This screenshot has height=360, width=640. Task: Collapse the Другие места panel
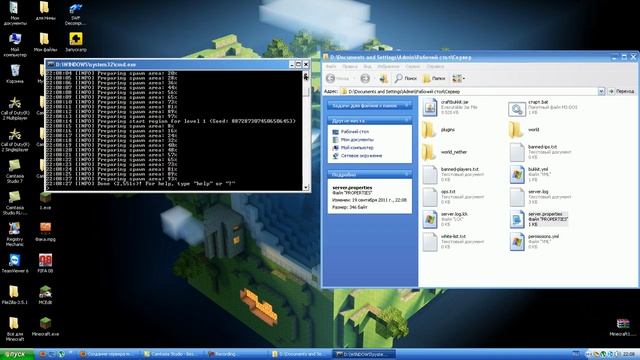(407, 120)
